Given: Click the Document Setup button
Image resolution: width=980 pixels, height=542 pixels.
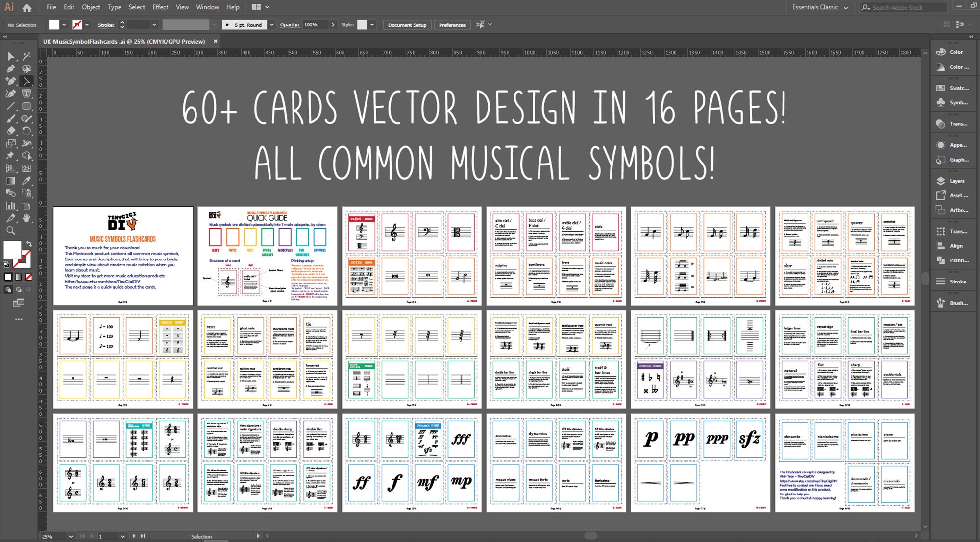Looking at the screenshot, I should point(407,24).
